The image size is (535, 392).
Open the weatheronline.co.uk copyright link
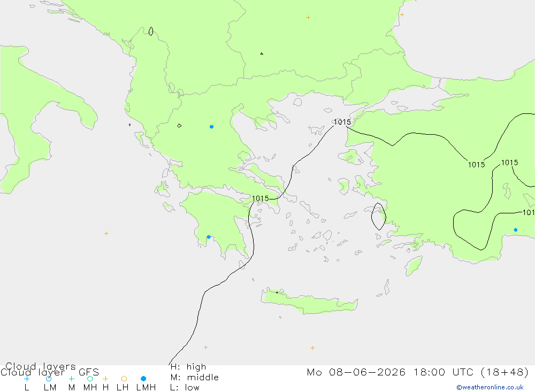490,387
